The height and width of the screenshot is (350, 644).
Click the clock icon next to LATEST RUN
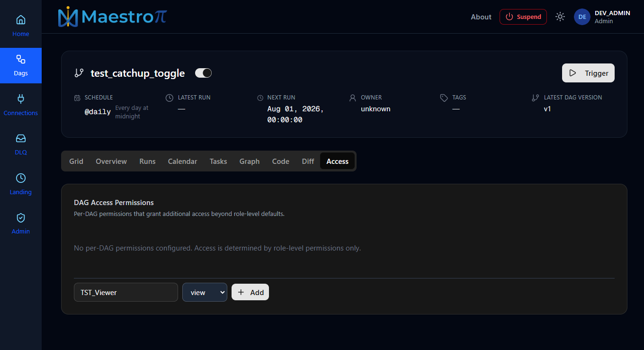170,98
